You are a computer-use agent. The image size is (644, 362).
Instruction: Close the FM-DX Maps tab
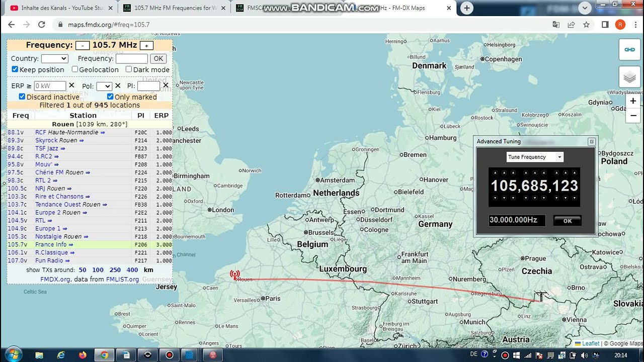coord(449,8)
